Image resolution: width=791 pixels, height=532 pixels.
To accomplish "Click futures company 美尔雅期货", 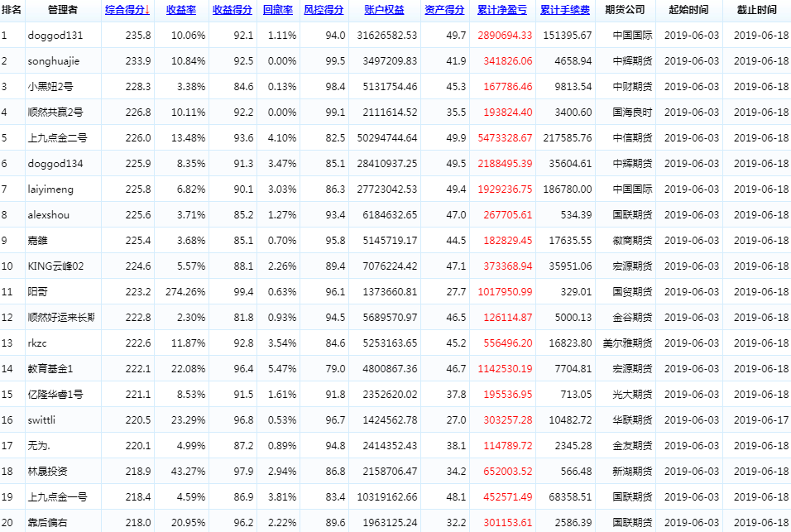I will (627, 343).
